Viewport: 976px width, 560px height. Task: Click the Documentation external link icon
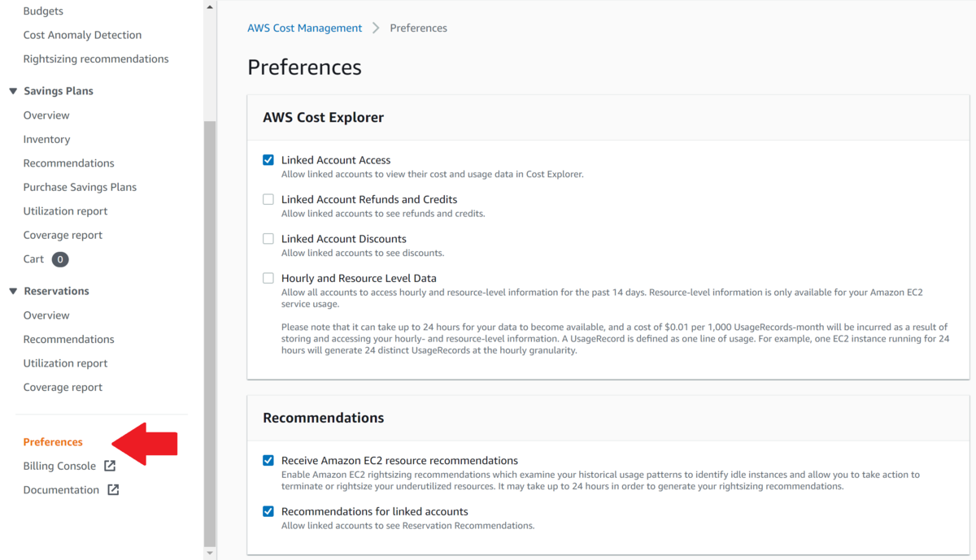point(113,490)
